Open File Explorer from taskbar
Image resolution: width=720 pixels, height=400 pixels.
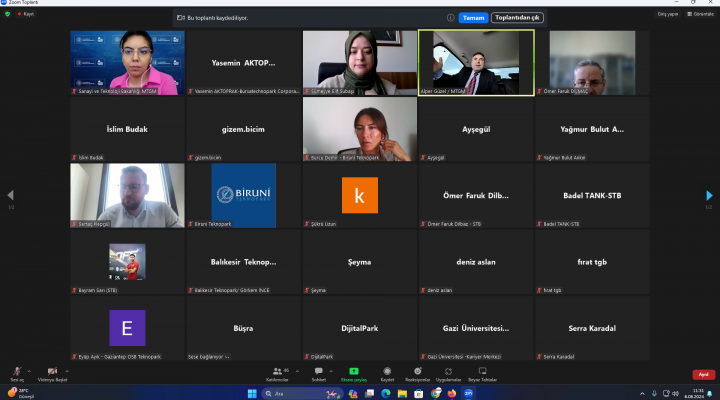point(402,394)
